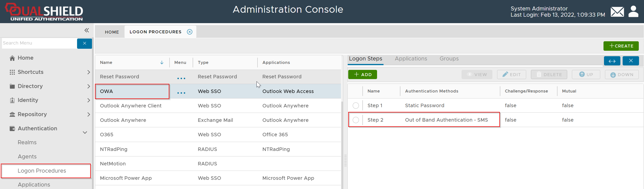Select the Step 2 radio button

(355, 120)
